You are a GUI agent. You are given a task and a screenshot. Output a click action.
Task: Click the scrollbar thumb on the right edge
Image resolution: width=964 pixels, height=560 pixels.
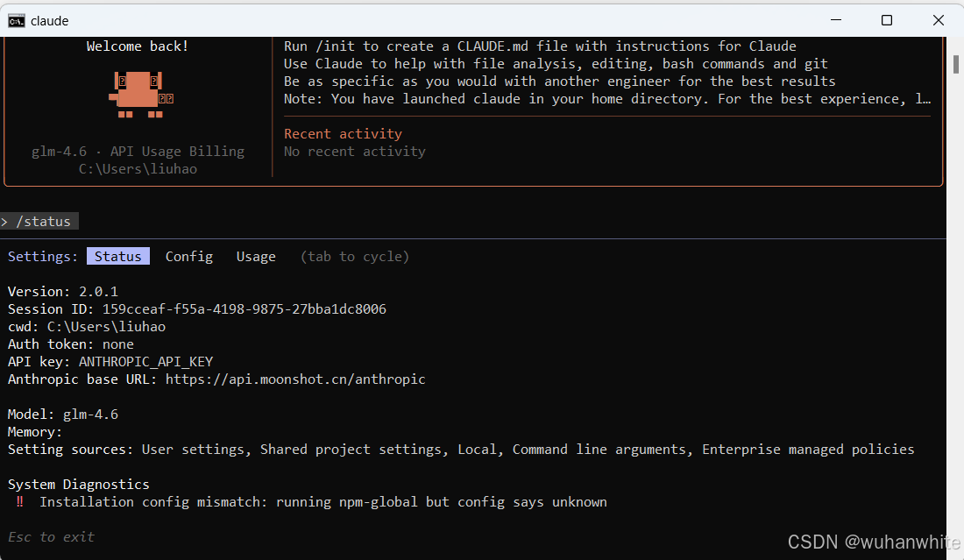(954, 63)
